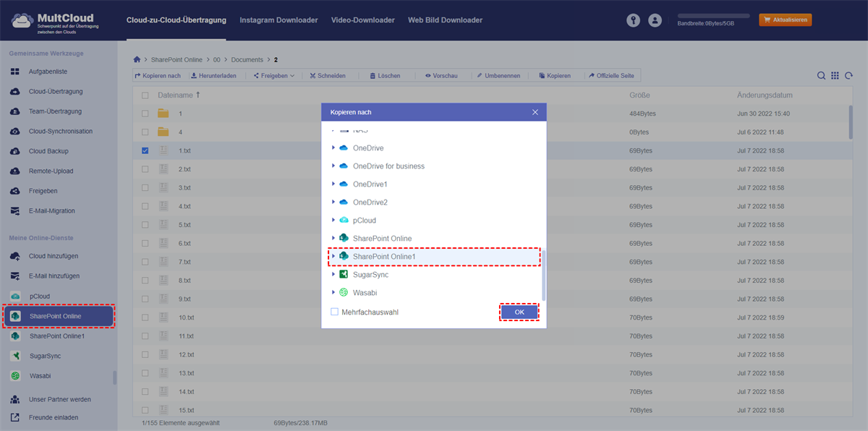
Task: Check the box for folder 4
Action: [145, 132]
